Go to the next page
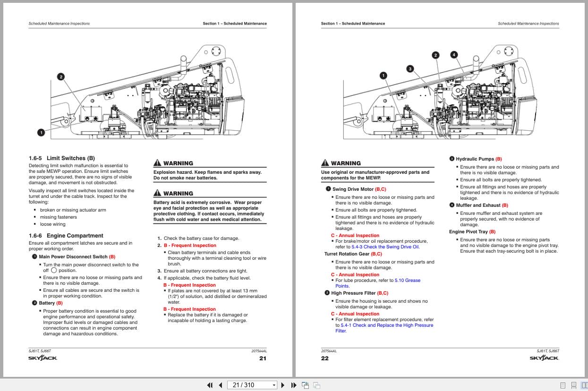The image size is (588, 391). (x=283, y=385)
